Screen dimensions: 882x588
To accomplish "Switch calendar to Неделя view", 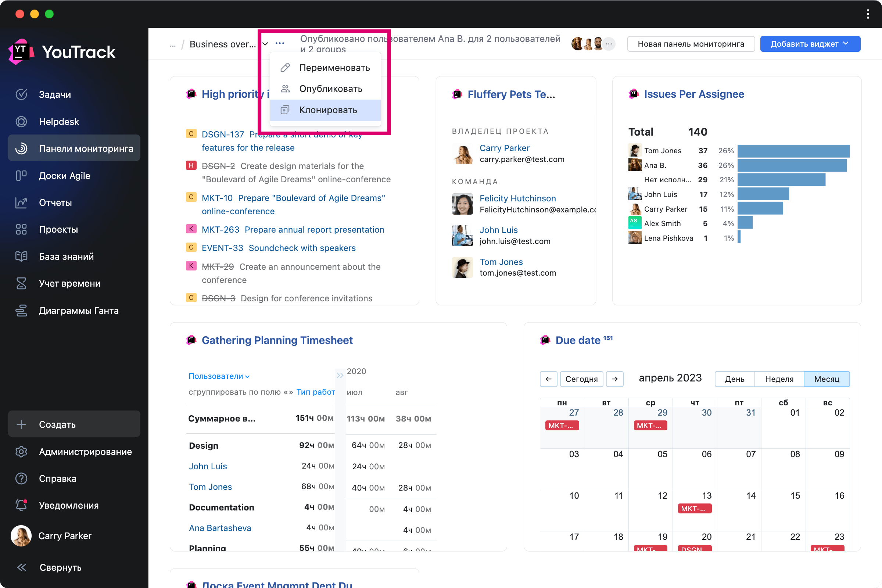I will point(779,379).
